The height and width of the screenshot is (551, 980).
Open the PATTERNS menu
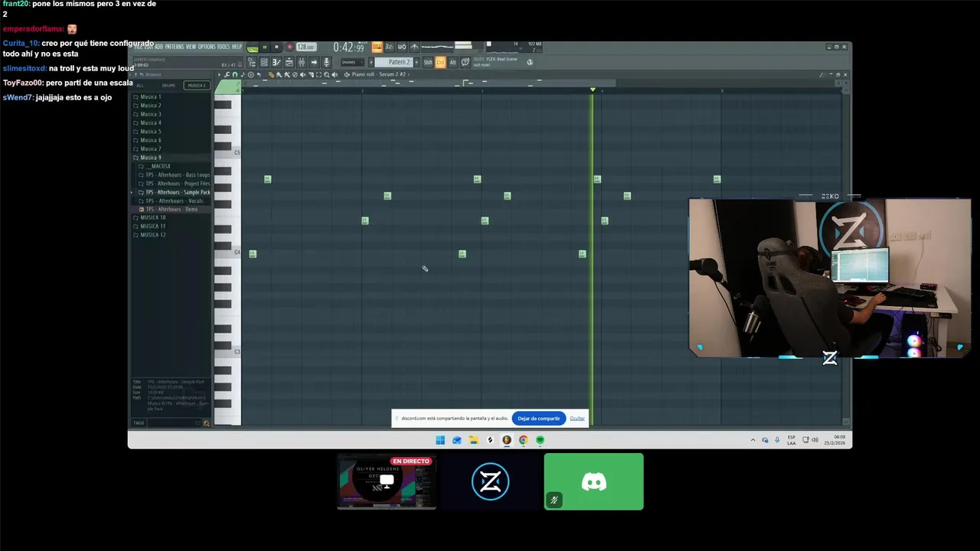(x=175, y=47)
